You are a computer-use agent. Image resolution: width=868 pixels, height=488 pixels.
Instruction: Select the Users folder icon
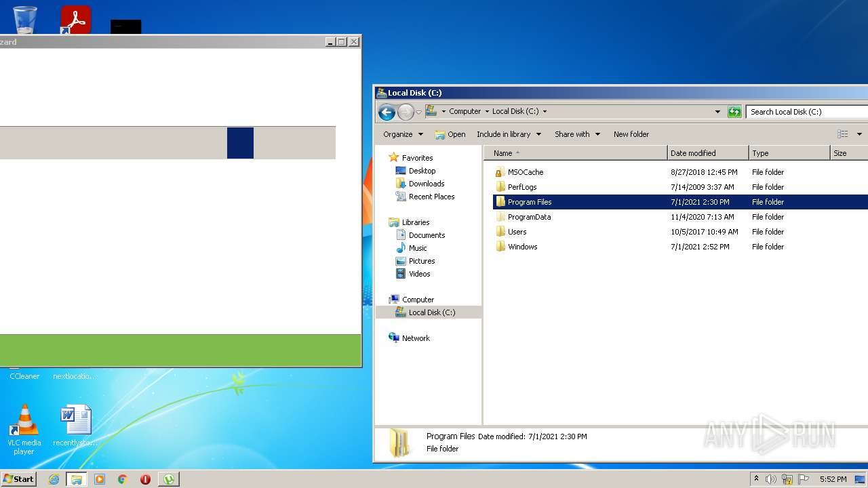pyautogui.click(x=500, y=232)
